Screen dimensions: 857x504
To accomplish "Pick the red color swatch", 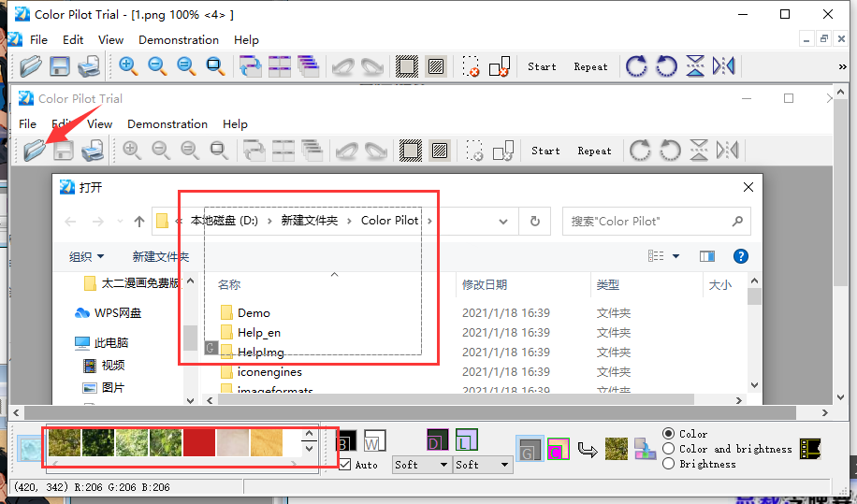I will point(199,442).
